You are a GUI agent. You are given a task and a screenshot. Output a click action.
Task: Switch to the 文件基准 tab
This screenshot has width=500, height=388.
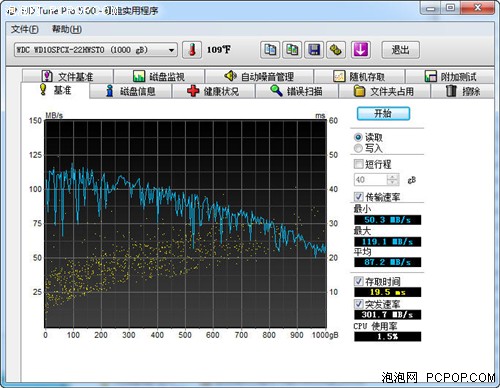[x=68, y=76]
